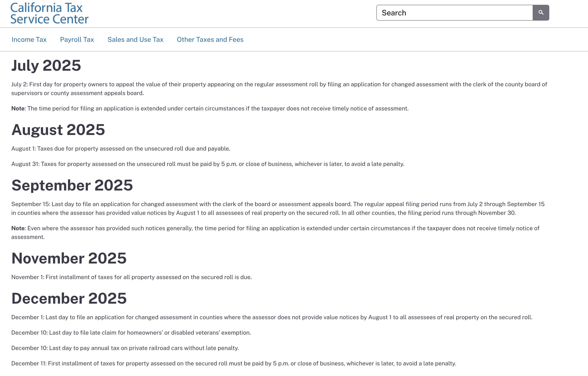Click the November 1 first installment entry
Screen dimensions: 588x376
point(131,277)
